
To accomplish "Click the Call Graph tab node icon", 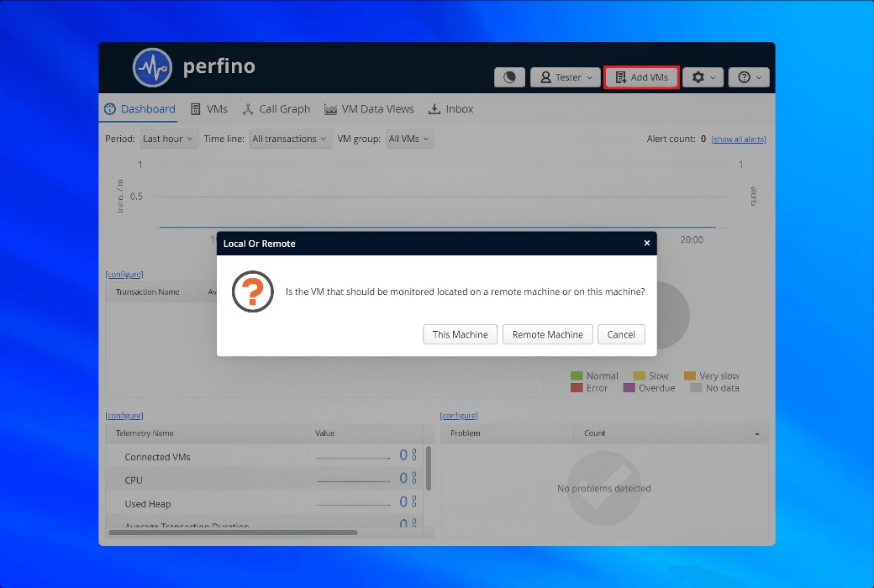I will coord(247,109).
